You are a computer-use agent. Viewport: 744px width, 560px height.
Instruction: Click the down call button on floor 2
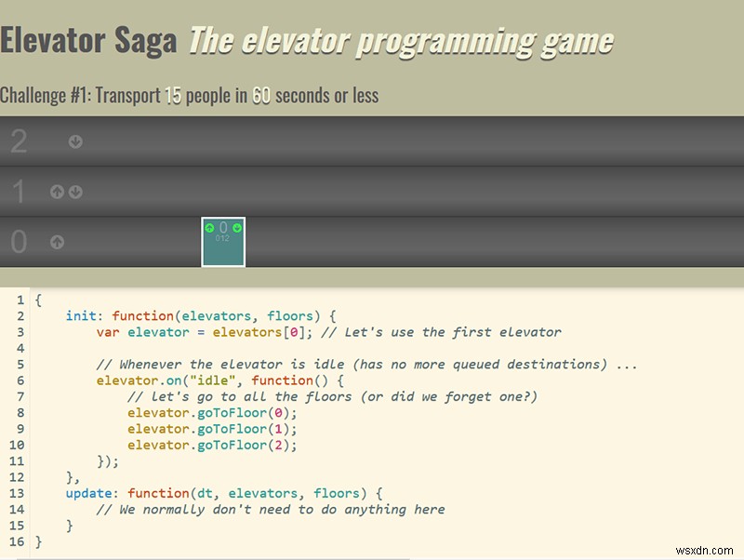(75, 141)
